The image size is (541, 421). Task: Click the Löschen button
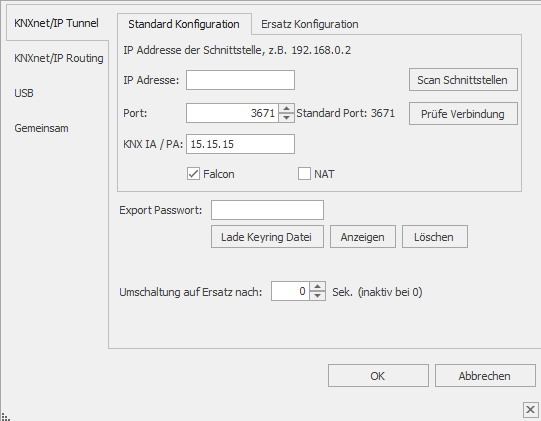tap(435, 237)
